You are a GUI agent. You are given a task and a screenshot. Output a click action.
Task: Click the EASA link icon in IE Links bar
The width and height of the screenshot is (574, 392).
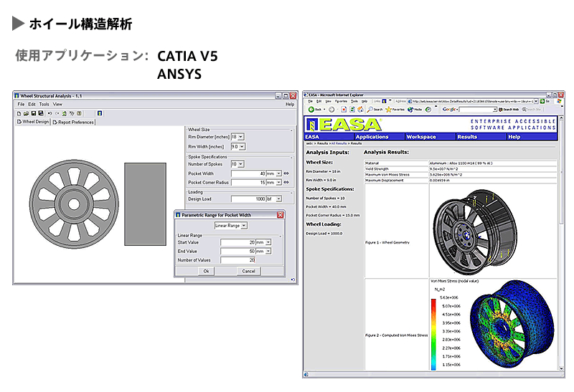pyautogui.click(x=384, y=101)
